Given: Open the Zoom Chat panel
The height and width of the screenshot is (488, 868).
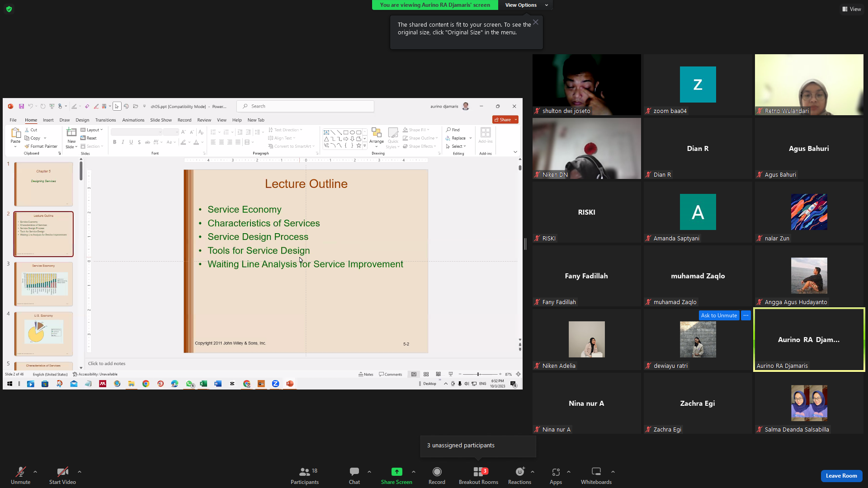Looking at the screenshot, I should [x=354, y=475].
